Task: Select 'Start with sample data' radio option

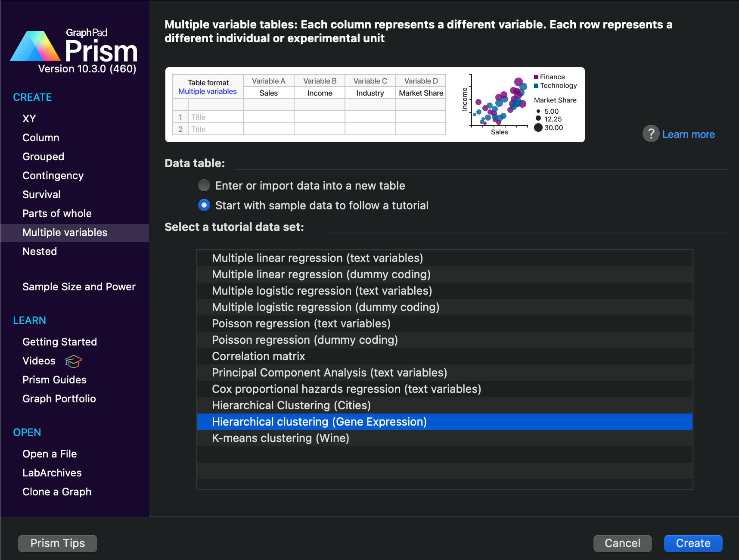Action: pyautogui.click(x=204, y=205)
